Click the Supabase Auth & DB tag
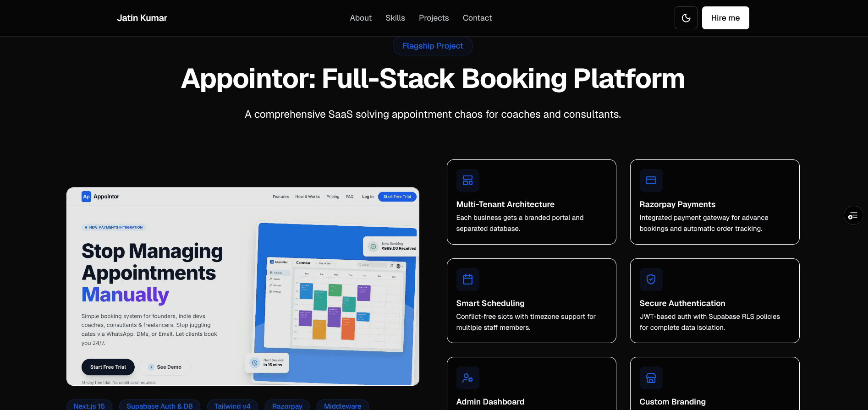This screenshot has height=410, width=868. click(159, 406)
